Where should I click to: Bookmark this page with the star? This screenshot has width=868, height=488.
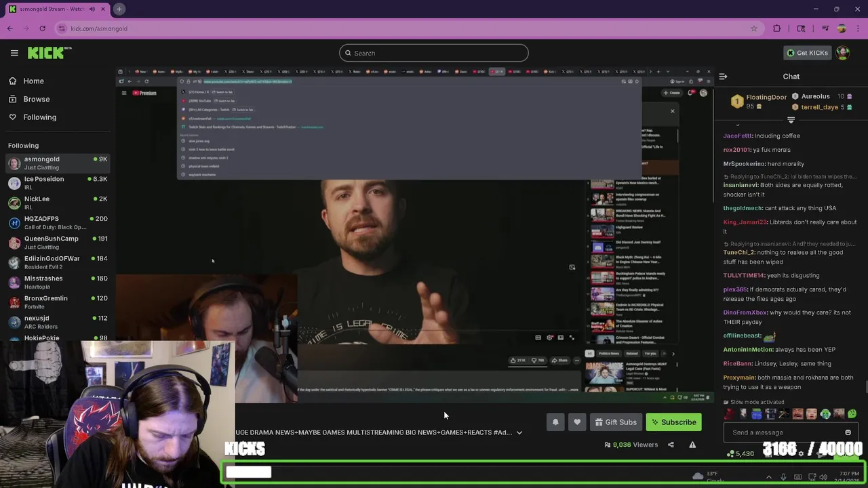(753, 28)
